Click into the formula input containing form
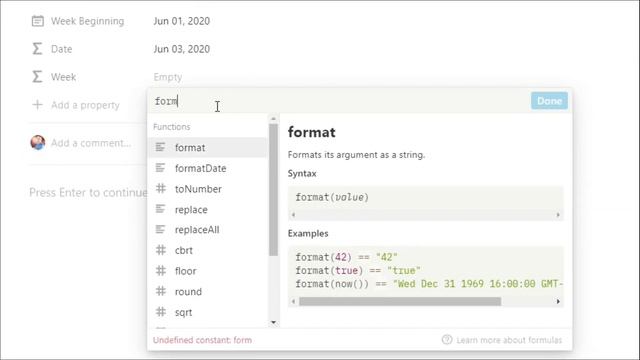The height and width of the screenshot is (360, 640). click(x=339, y=101)
